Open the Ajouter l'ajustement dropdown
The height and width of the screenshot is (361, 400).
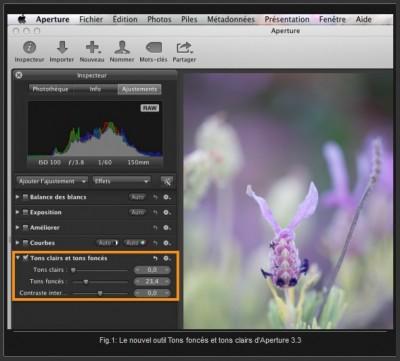[52, 181]
